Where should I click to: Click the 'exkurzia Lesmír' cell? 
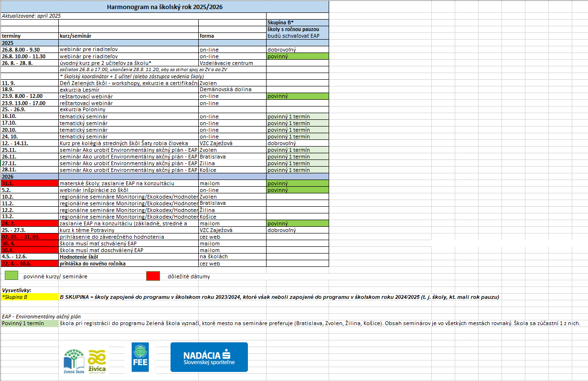click(128, 89)
